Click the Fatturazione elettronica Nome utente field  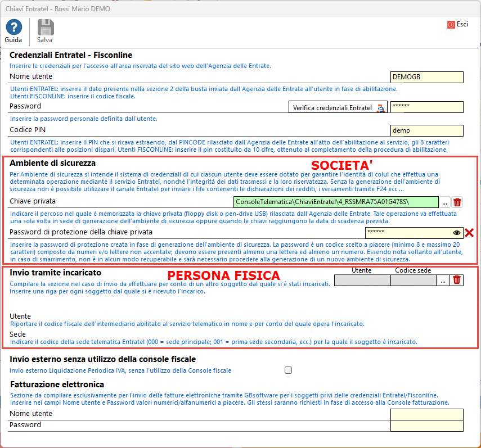(x=426, y=415)
